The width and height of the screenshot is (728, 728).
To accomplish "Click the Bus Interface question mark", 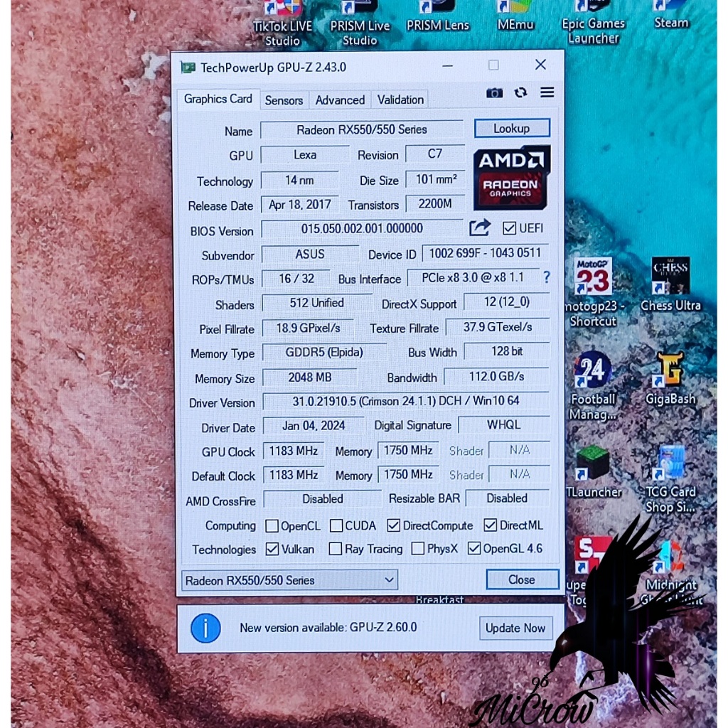I will (x=547, y=278).
